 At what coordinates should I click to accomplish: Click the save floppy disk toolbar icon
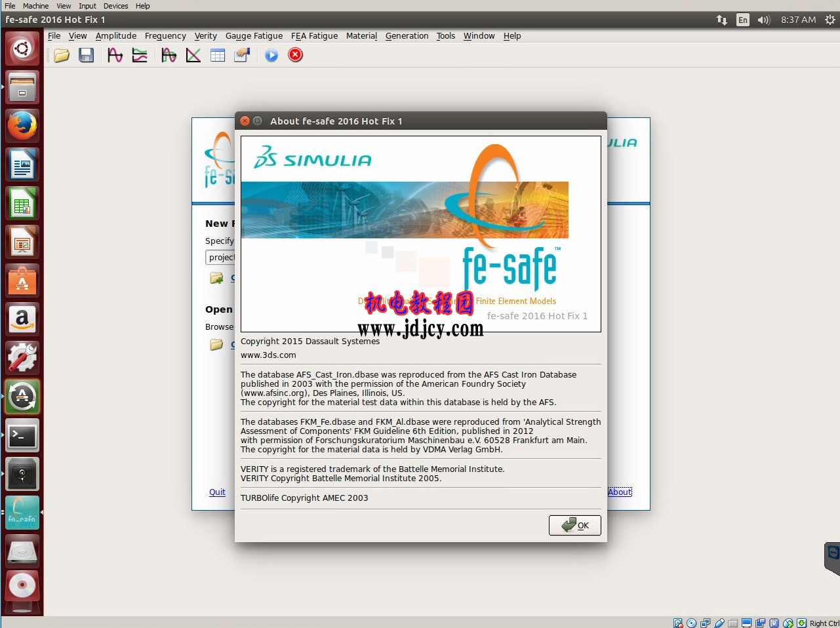(x=86, y=56)
